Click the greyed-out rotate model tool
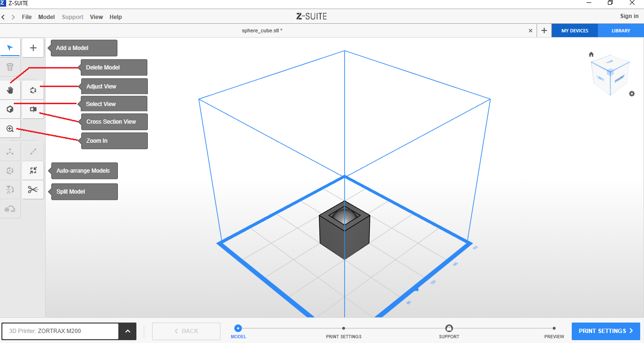The image size is (644, 343). (x=10, y=170)
